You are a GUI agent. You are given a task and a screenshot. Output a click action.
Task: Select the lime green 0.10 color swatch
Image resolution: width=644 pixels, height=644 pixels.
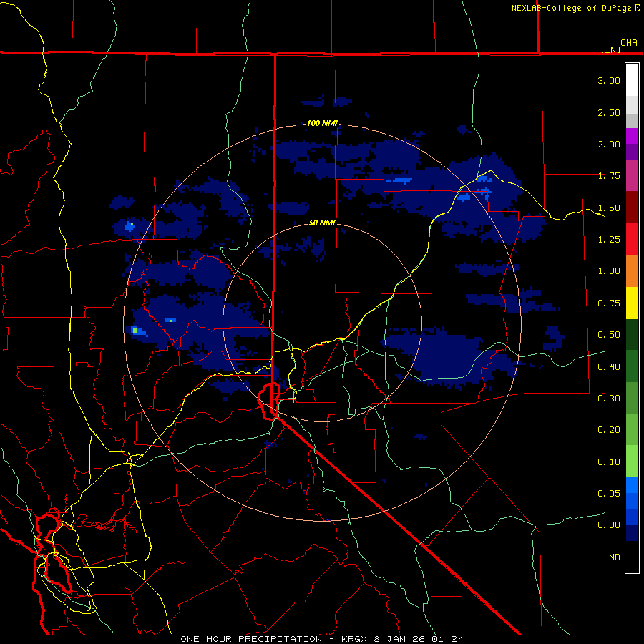(x=632, y=462)
